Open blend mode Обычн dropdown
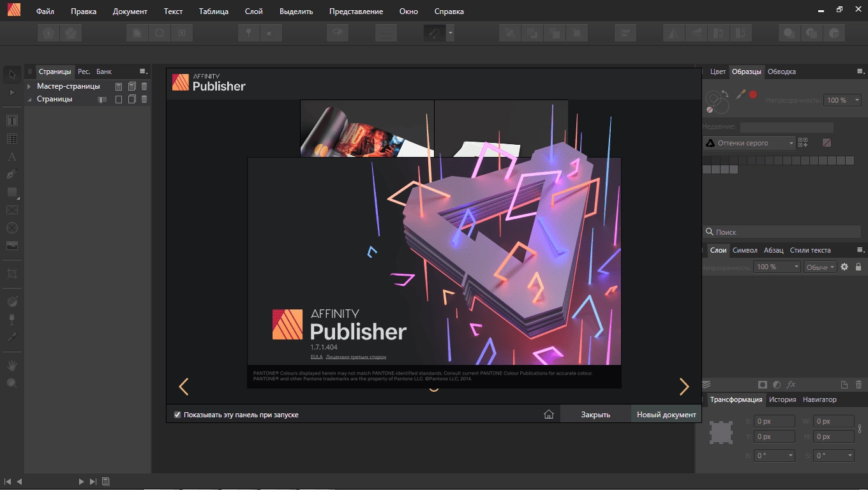This screenshot has height=490, width=868. [x=820, y=267]
